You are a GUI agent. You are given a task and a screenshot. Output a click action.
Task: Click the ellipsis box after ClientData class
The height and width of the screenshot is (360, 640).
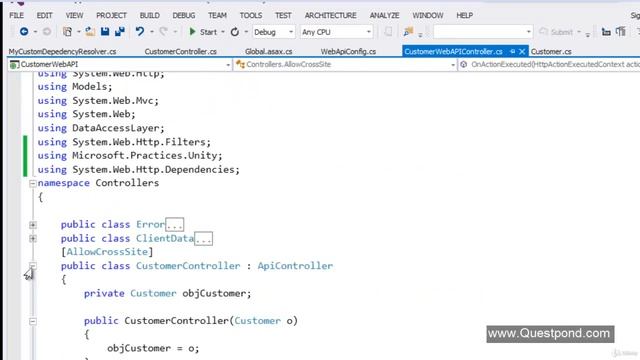click(x=203, y=238)
